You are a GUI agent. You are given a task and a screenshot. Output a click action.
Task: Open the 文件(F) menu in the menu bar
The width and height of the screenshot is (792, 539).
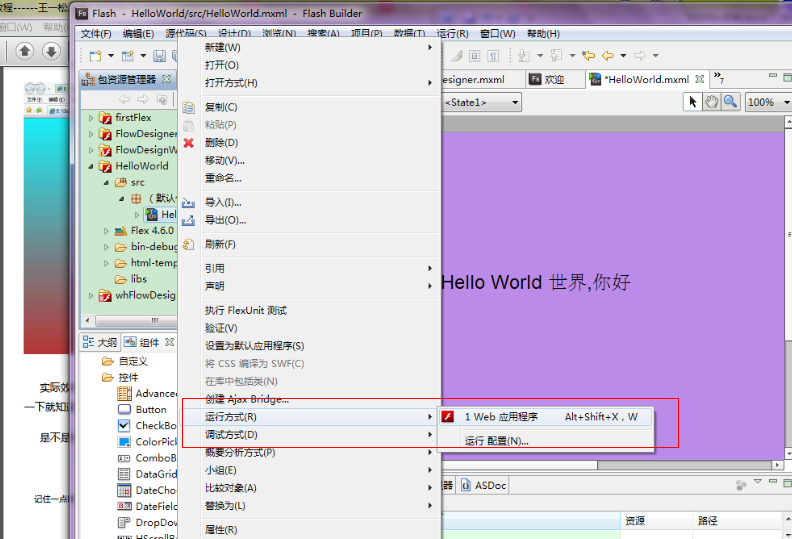click(x=96, y=34)
